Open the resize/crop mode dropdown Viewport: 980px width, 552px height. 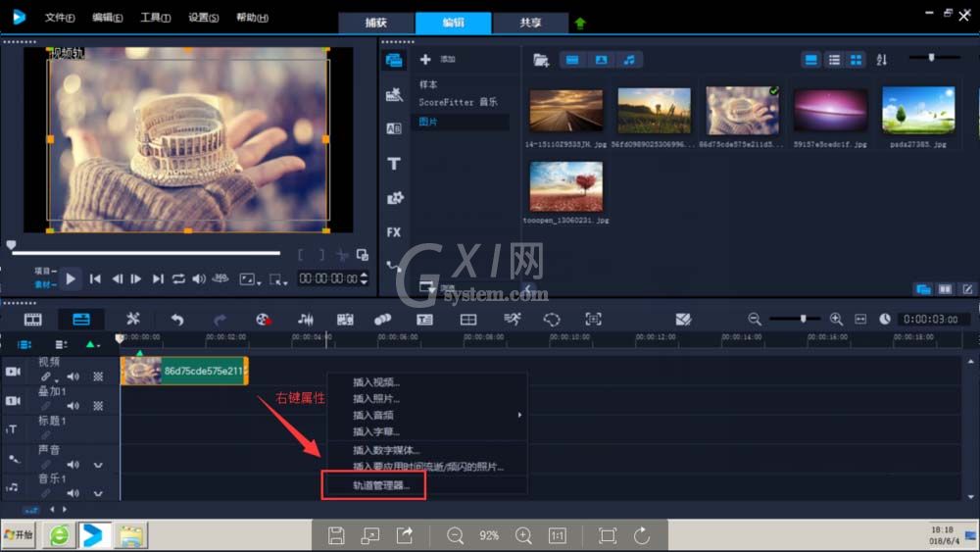coord(278,279)
